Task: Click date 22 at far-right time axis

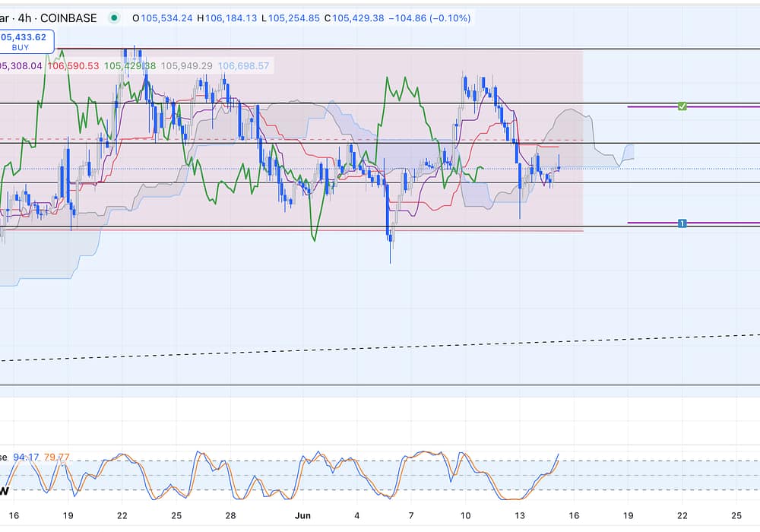Action: 682,515
